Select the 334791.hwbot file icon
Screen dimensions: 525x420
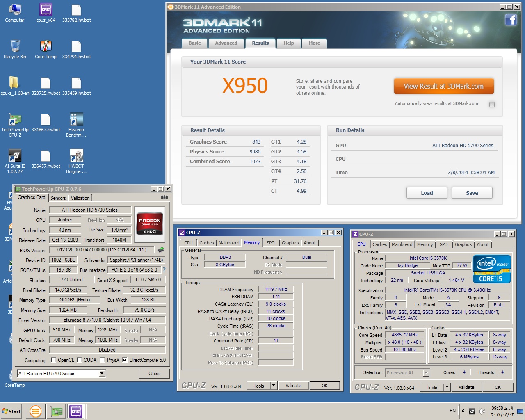[76, 49]
